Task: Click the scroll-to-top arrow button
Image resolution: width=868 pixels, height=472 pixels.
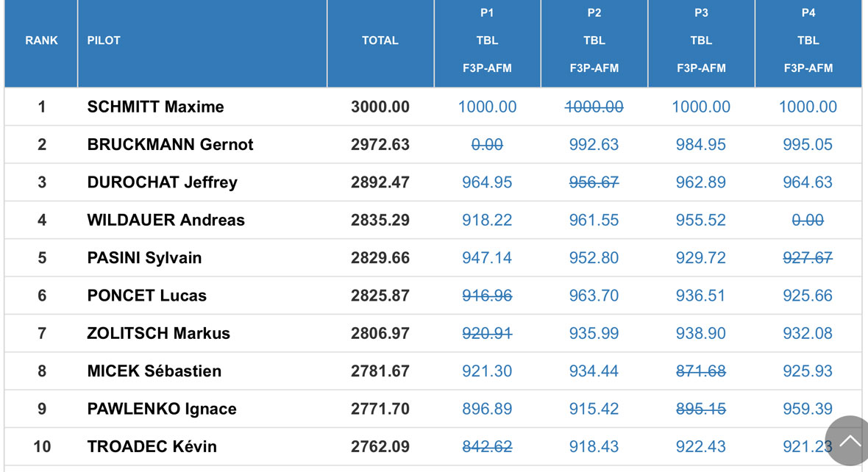Action: [x=848, y=441]
